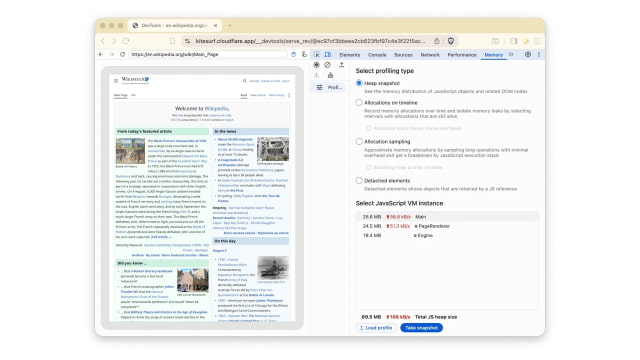This screenshot has width=640, height=360.
Task: Click the browser bookmark icon
Action: [172, 41]
